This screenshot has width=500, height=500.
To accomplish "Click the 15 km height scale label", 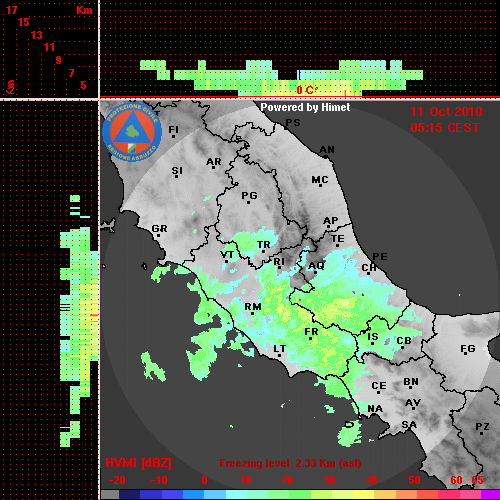I will click(x=24, y=22).
